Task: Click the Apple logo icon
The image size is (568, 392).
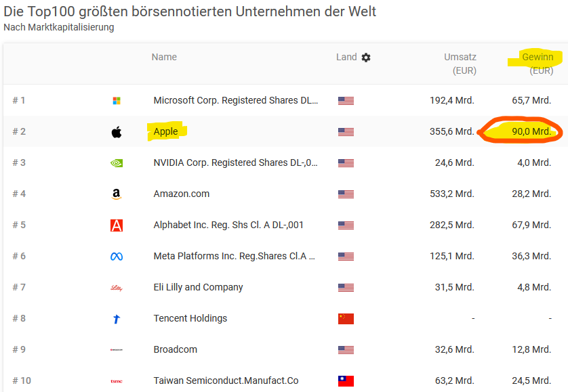Action: coord(117,131)
